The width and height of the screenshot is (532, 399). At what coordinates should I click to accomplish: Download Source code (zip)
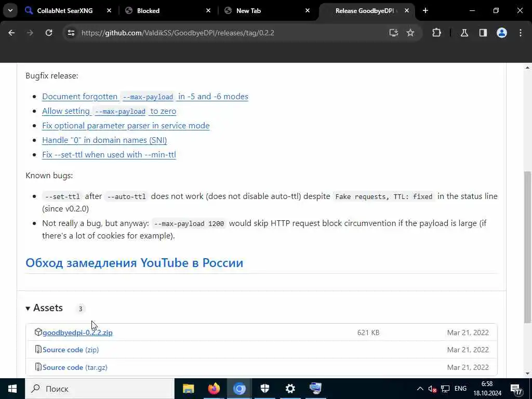point(71,350)
